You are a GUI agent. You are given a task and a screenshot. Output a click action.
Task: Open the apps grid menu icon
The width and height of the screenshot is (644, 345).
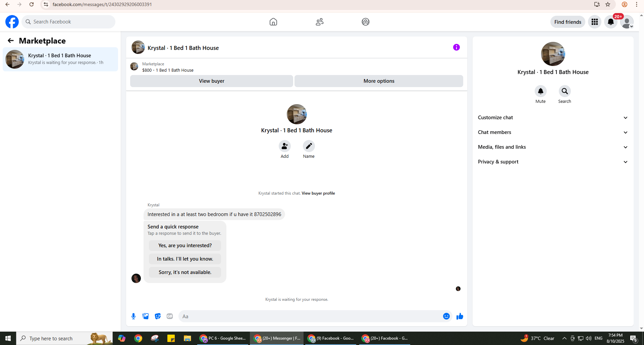595,22
